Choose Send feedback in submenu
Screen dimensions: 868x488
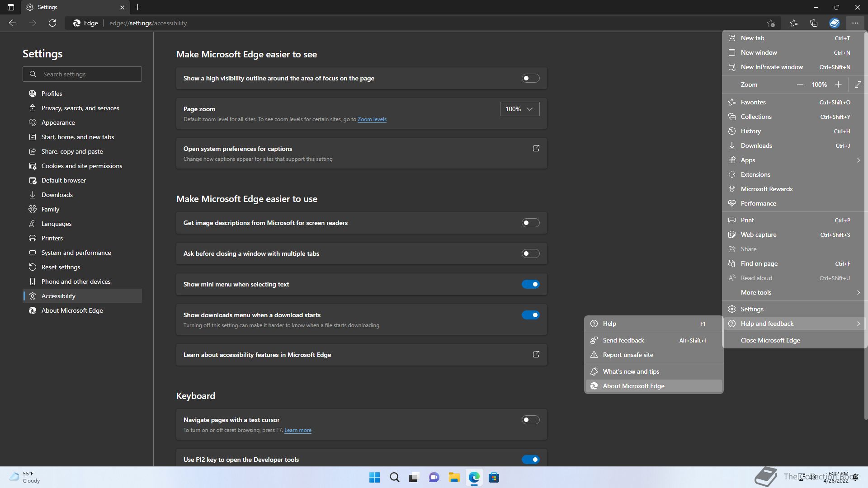pyautogui.click(x=654, y=340)
